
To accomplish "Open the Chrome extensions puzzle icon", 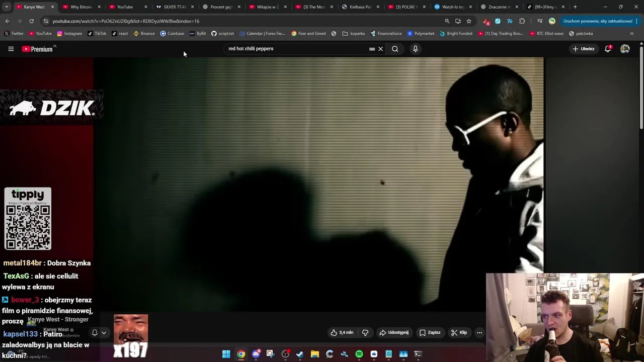I will pos(522,21).
